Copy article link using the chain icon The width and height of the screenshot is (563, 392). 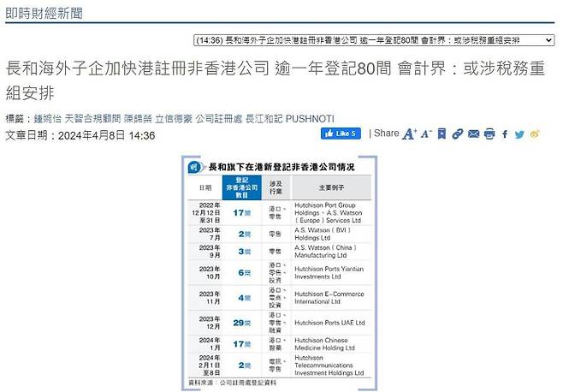(458, 134)
